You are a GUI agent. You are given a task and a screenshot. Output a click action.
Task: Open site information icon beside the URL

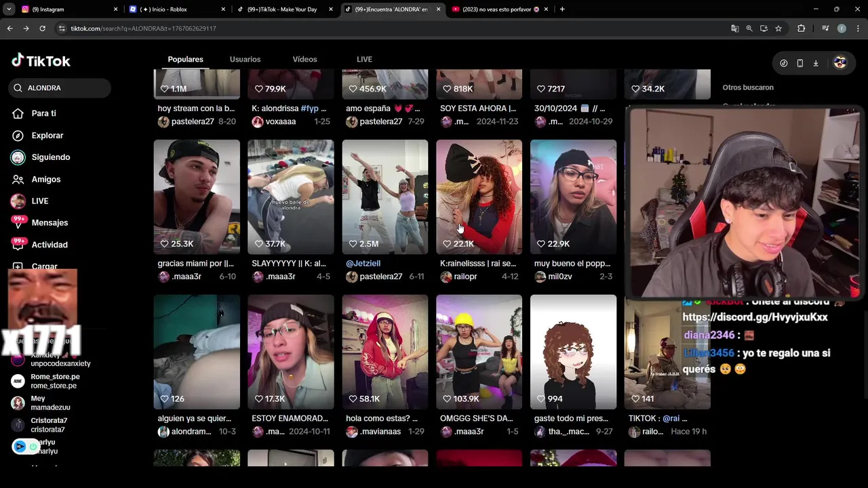(x=62, y=28)
